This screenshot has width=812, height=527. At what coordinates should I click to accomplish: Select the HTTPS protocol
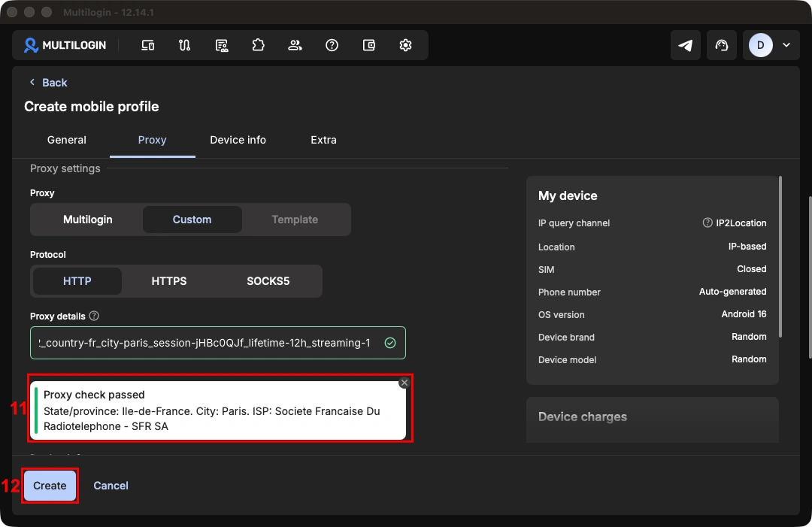tap(169, 281)
